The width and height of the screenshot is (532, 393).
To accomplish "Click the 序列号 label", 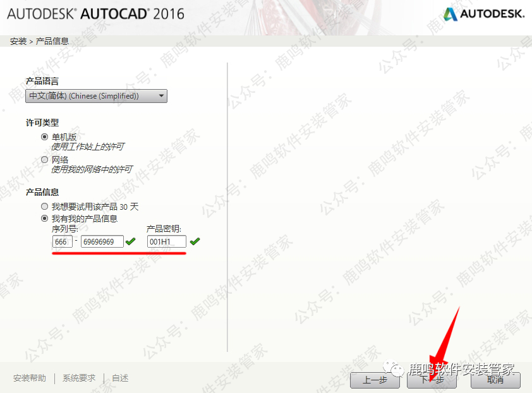I will 65,229.
